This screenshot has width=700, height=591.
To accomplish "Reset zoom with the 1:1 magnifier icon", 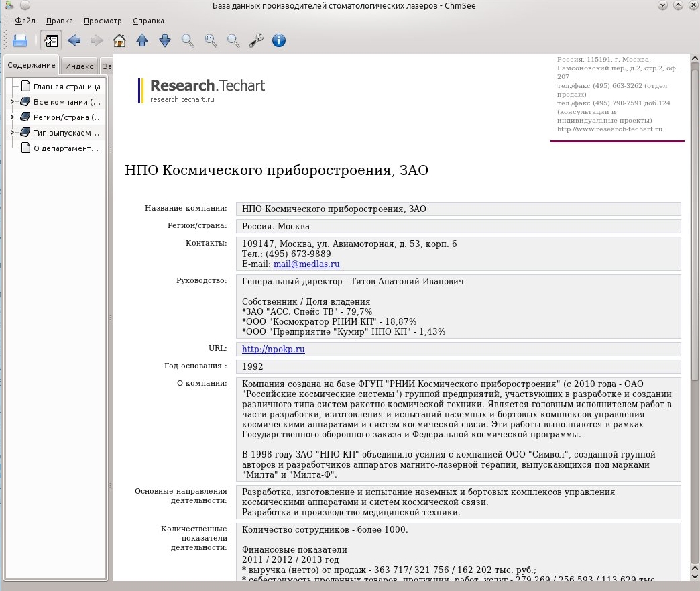I will pos(211,41).
